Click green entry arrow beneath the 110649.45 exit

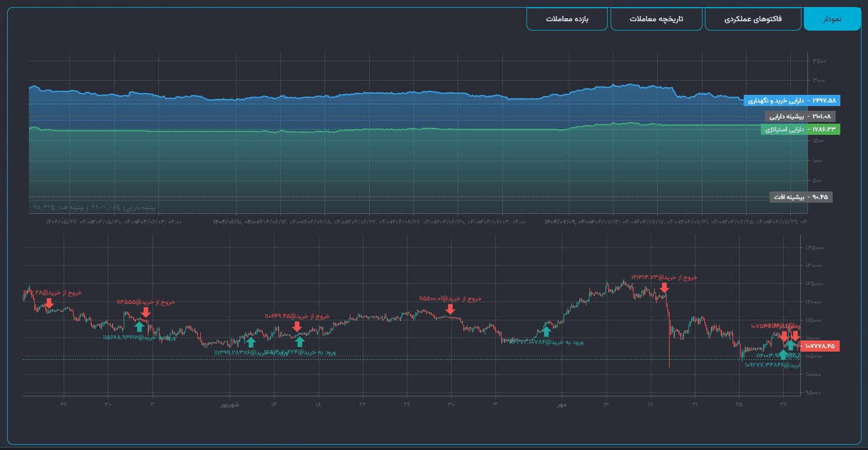(300, 342)
